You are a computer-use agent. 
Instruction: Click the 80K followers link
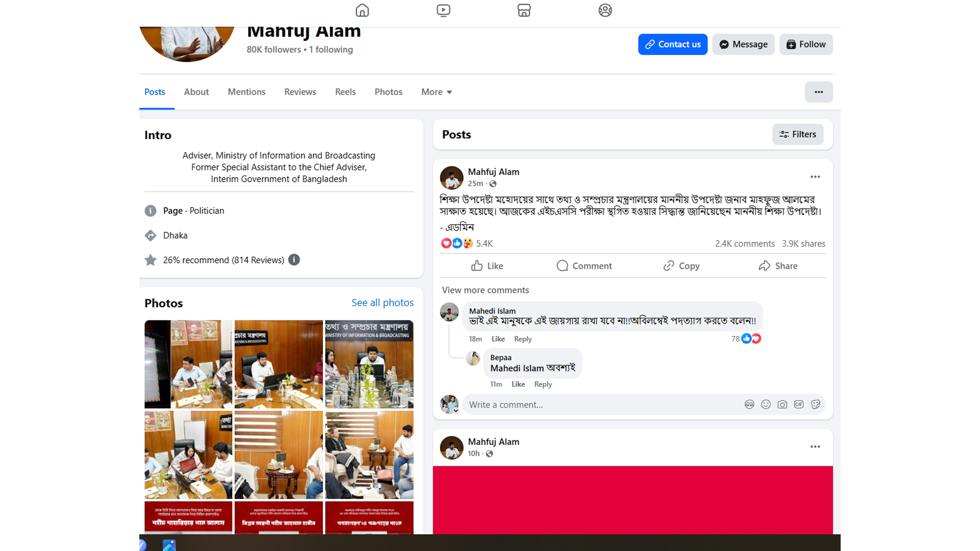click(274, 49)
